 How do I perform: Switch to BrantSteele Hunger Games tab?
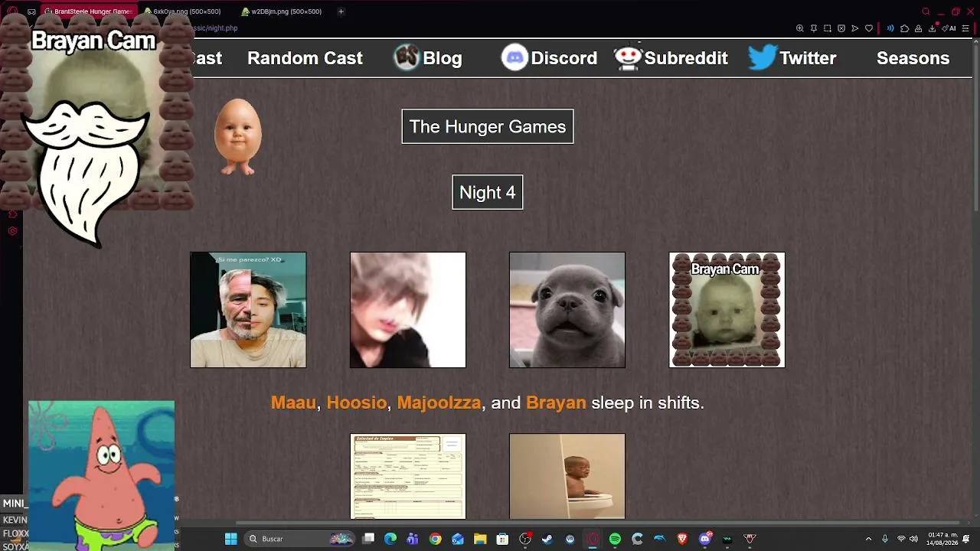(x=88, y=11)
